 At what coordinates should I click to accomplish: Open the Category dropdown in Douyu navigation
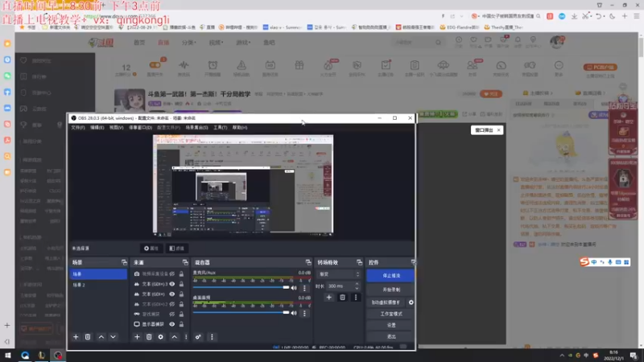point(189,43)
